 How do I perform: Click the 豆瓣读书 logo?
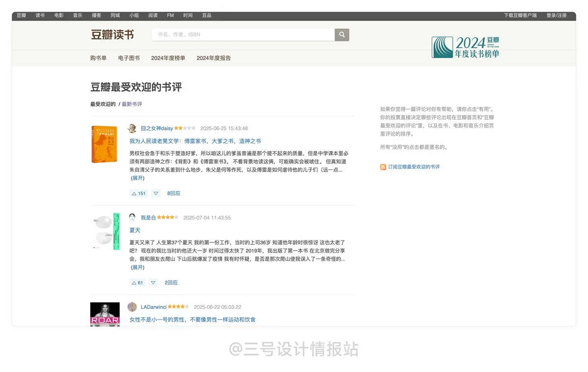113,35
